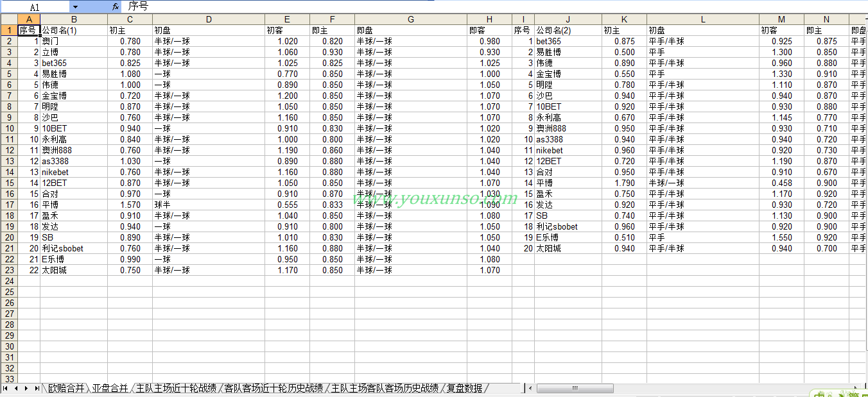The width and height of the screenshot is (868, 397).
Task: Select column J header
Action: [568, 19]
